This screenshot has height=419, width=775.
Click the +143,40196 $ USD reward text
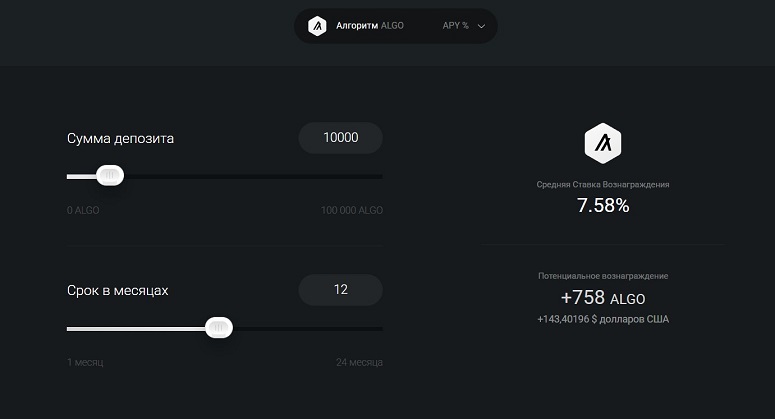603,319
